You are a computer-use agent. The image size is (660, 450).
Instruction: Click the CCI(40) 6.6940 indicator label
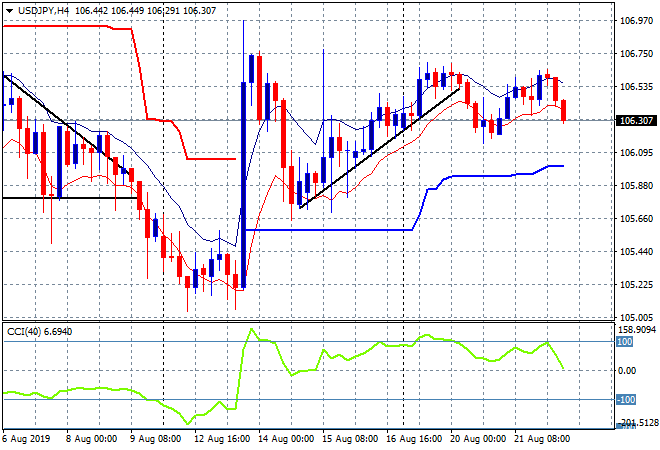[x=40, y=332]
